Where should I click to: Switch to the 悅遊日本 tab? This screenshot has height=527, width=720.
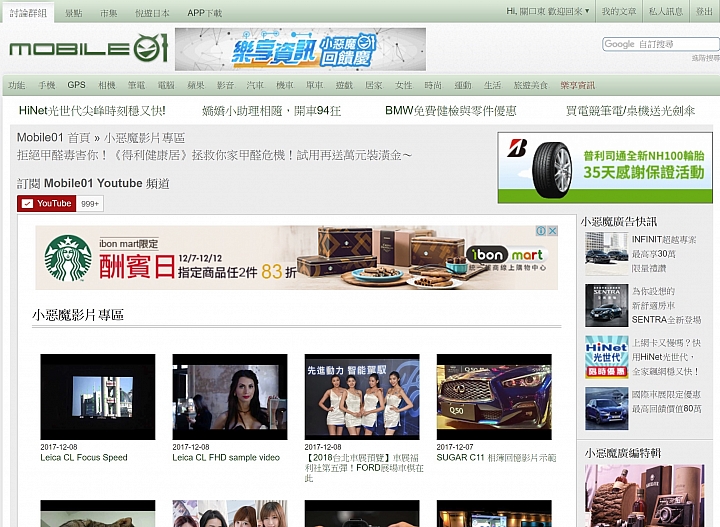[152, 13]
